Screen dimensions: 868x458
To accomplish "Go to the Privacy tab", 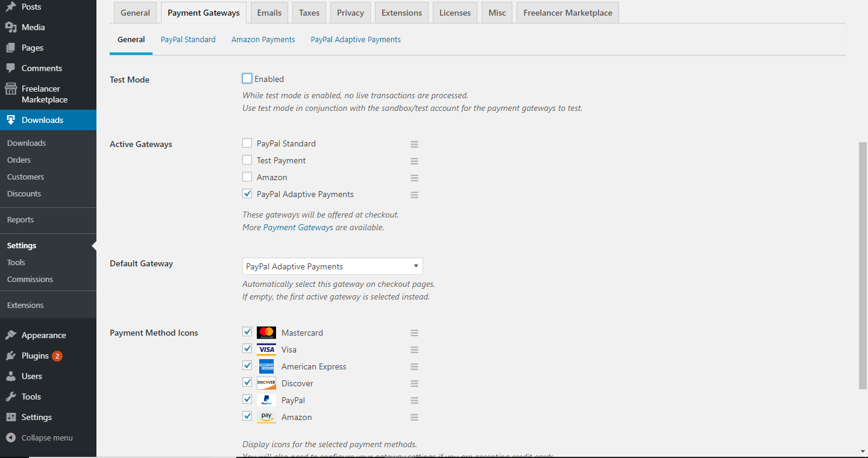I will [350, 13].
